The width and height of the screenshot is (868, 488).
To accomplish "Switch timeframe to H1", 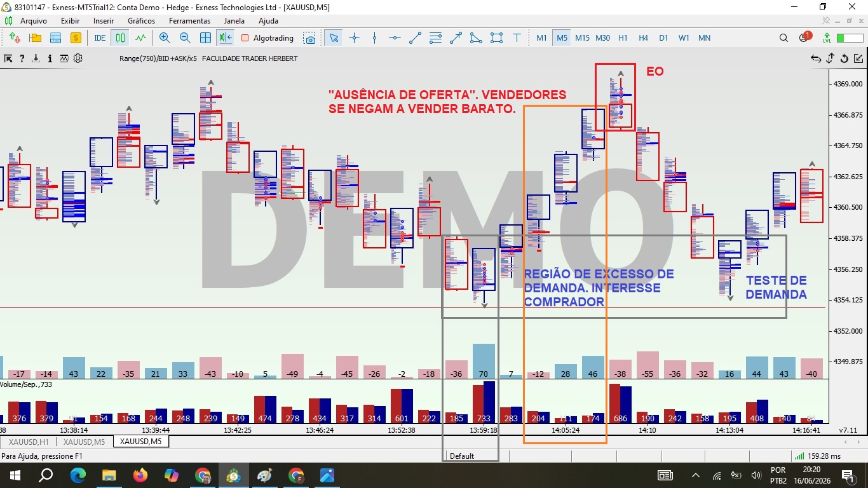I will pyautogui.click(x=623, y=38).
